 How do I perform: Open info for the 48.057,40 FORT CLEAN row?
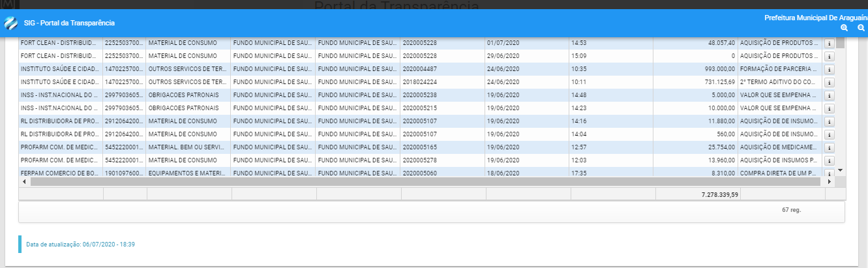click(x=830, y=43)
